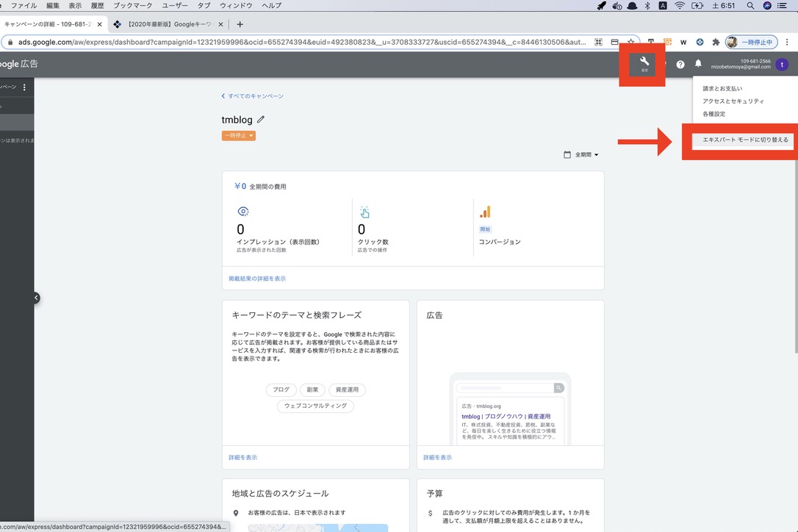Open the Chrome profile 一時停止中 button

click(x=752, y=43)
